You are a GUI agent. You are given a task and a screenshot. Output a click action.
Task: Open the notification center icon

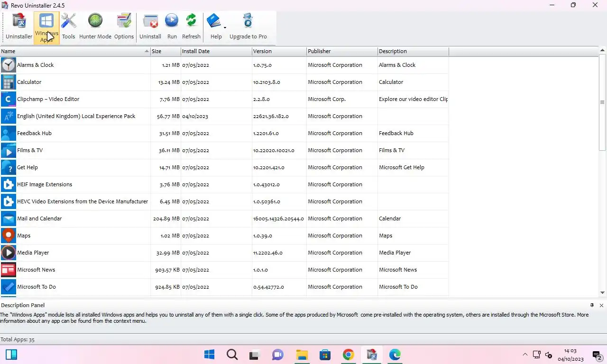click(x=598, y=355)
